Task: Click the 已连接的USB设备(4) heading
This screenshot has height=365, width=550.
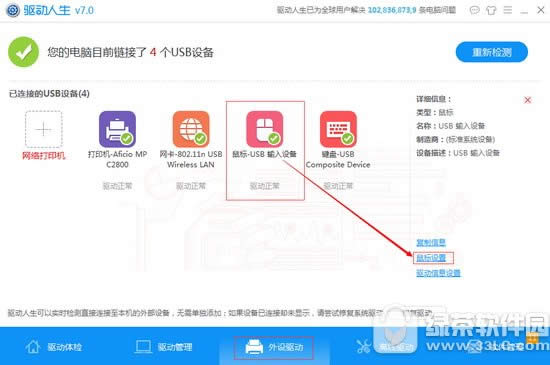Action: coord(49,94)
